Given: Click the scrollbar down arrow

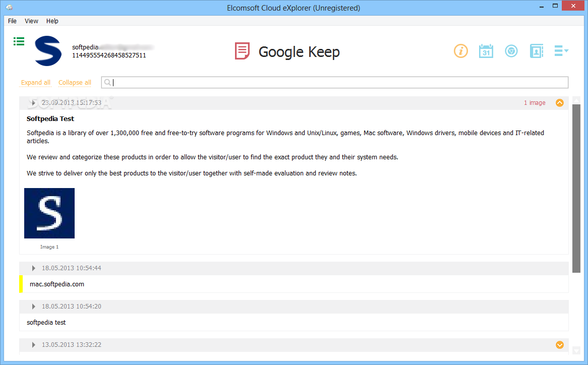Looking at the screenshot, I should (576, 350).
